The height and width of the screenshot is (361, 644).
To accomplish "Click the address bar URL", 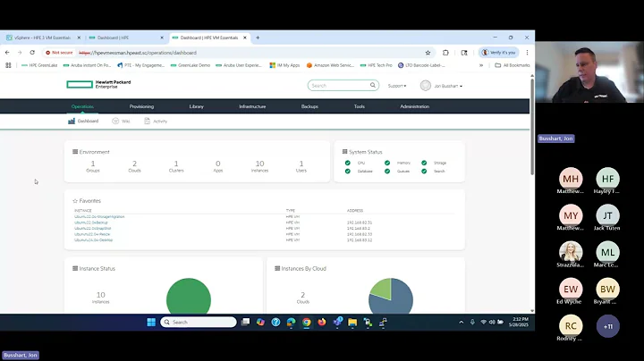I will pos(138,53).
